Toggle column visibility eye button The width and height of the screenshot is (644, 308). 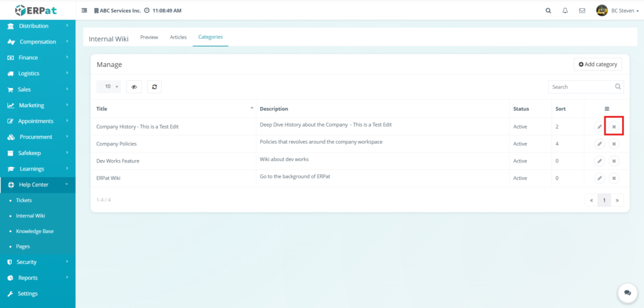coord(134,87)
